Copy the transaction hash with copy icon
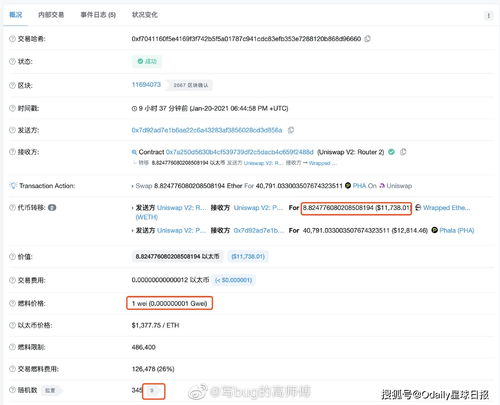 (367, 39)
